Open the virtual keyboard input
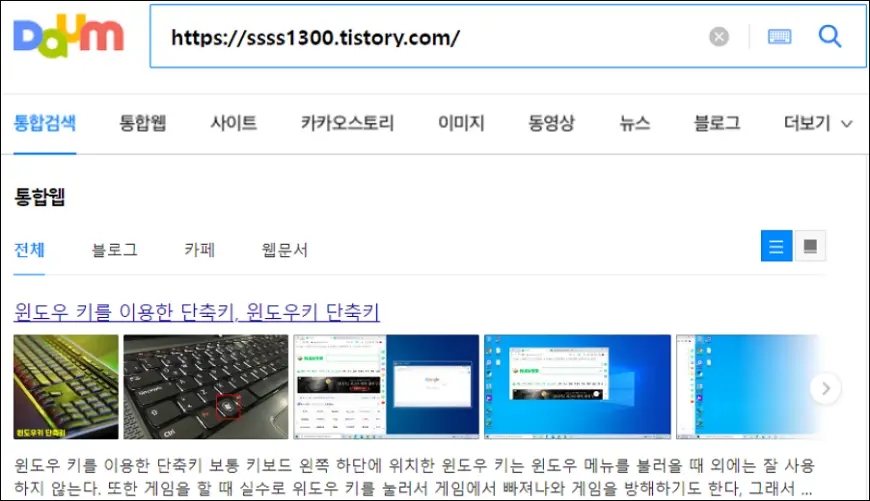 (x=779, y=37)
